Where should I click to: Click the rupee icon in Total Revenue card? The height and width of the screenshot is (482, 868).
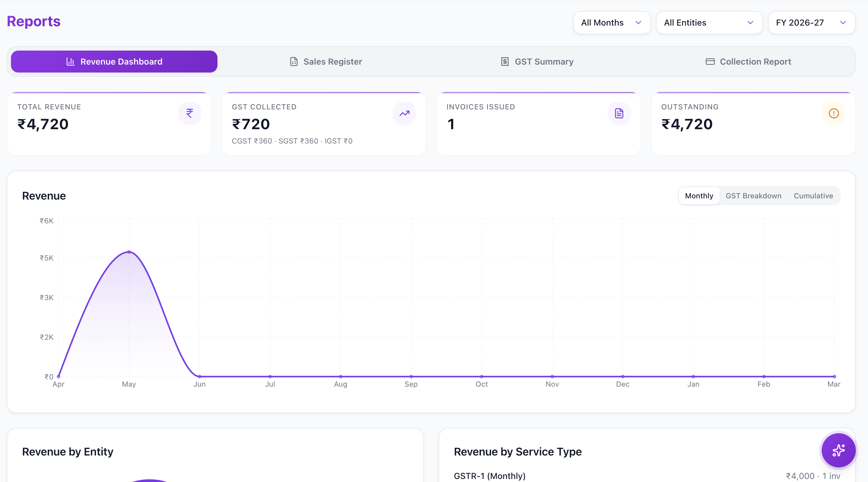(x=190, y=113)
